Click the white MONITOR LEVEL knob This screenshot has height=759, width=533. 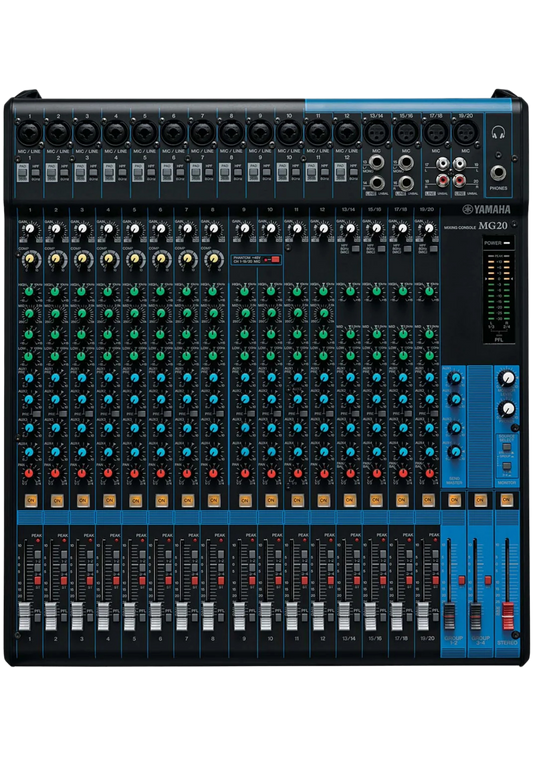click(507, 378)
